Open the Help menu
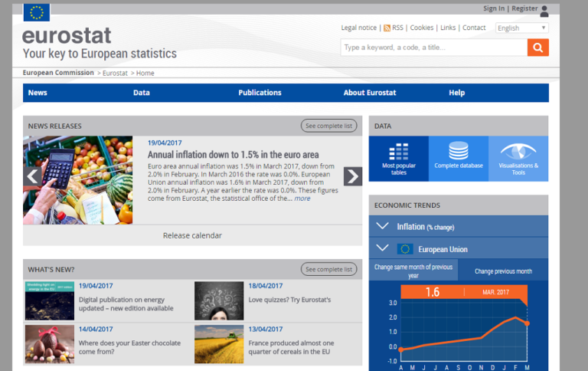 tap(457, 93)
